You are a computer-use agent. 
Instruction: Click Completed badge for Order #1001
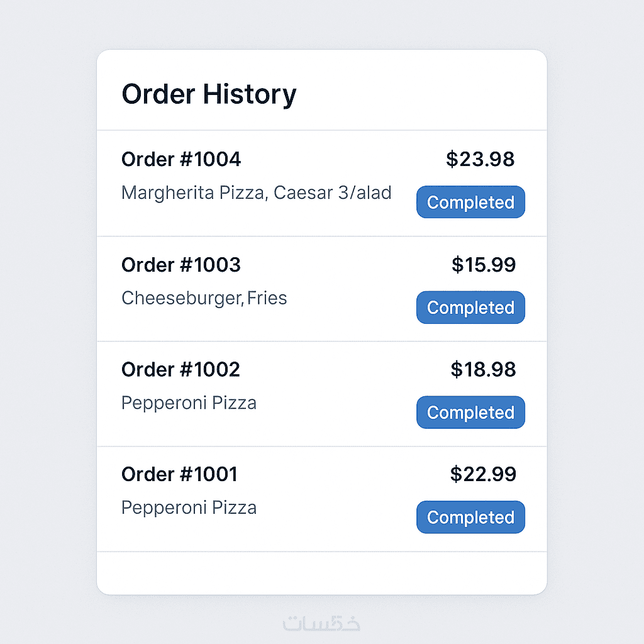pyautogui.click(x=470, y=518)
